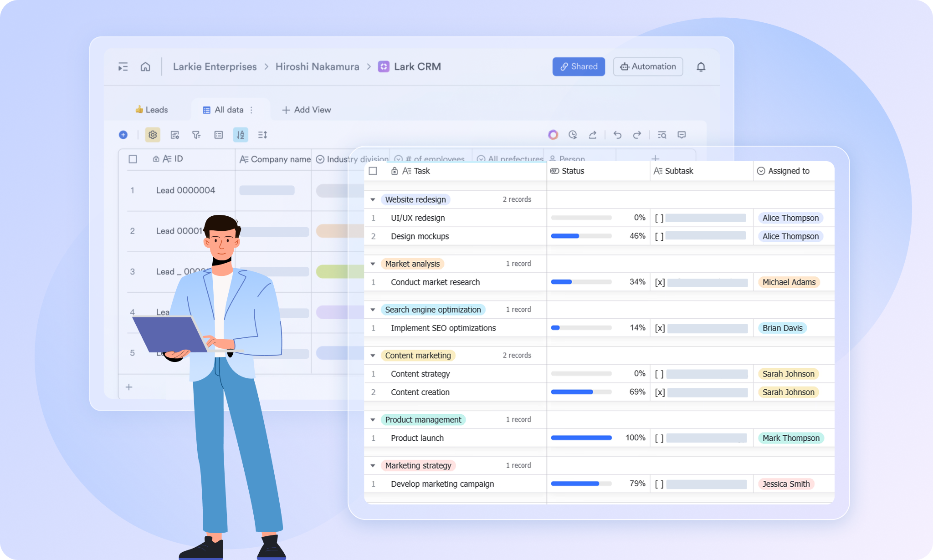Screen dimensions: 933x560
Task: Collapse the Search engine optimization group
Action: tap(373, 310)
